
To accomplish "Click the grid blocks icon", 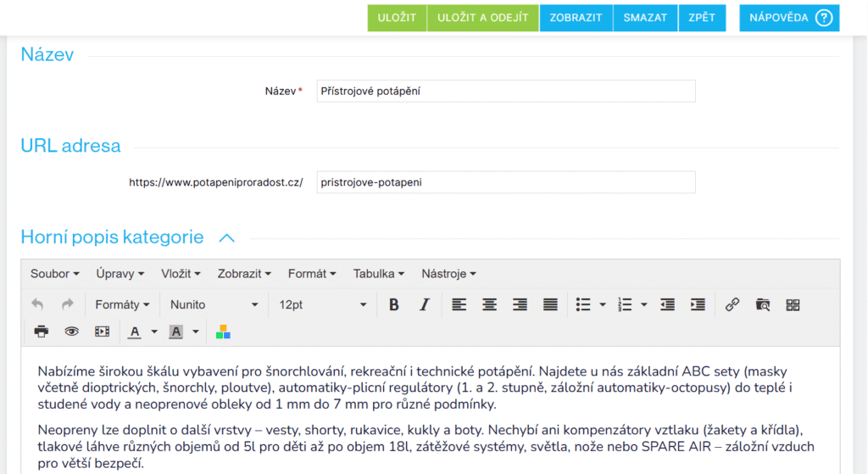I will [x=793, y=304].
